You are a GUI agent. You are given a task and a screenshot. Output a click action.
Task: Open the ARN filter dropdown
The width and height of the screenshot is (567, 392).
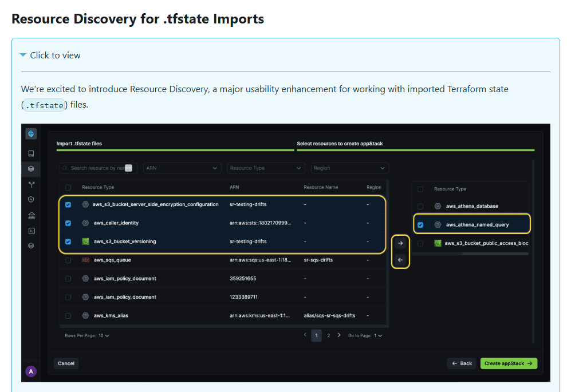tap(182, 168)
